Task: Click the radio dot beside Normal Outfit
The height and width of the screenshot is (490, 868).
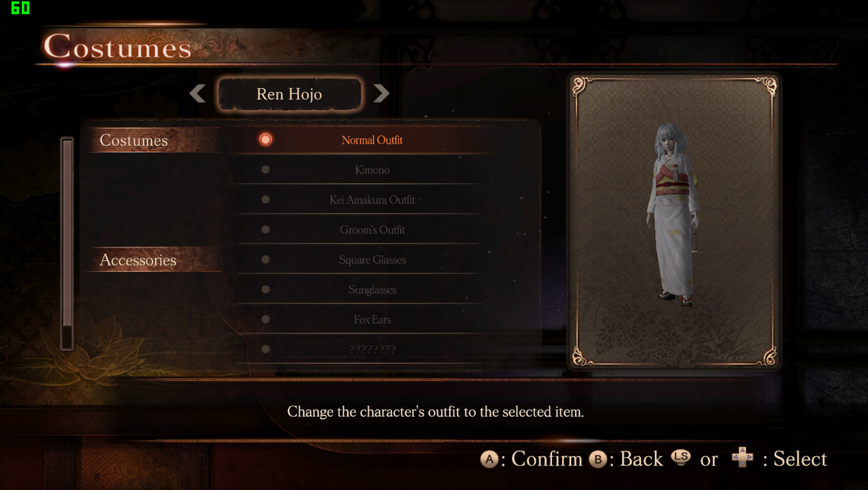Action: [x=266, y=140]
